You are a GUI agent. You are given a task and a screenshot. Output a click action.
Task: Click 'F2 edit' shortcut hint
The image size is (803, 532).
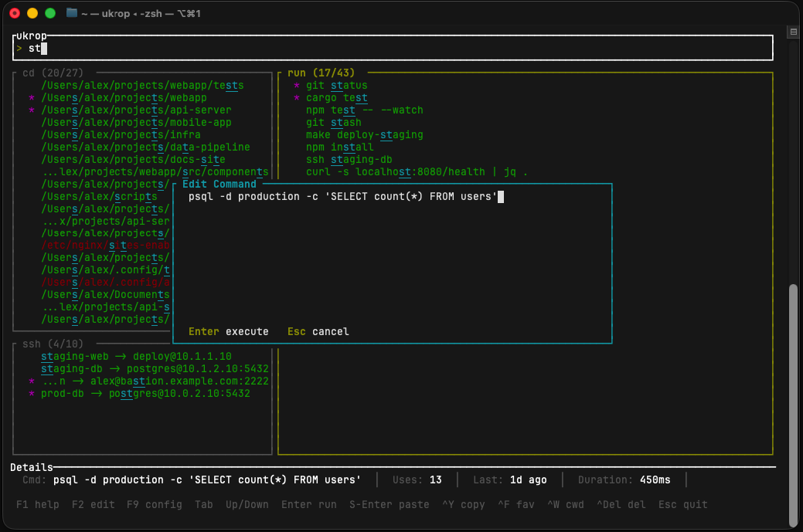click(x=94, y=504)
